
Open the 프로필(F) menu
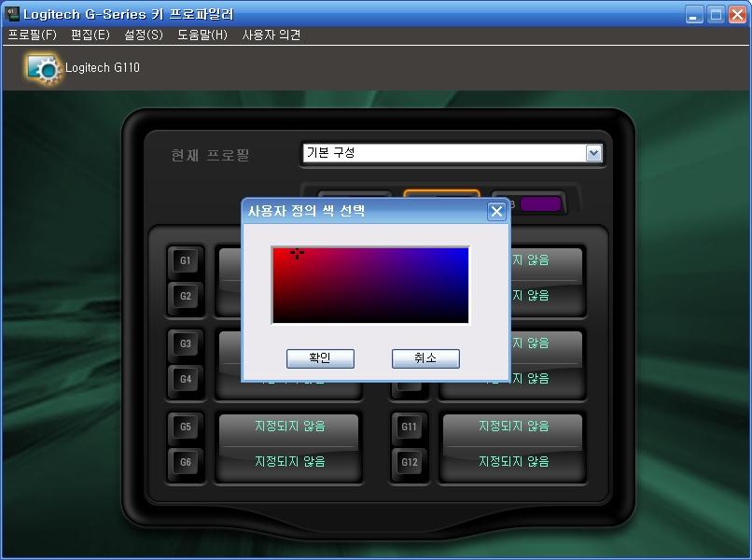click(32, 35)
